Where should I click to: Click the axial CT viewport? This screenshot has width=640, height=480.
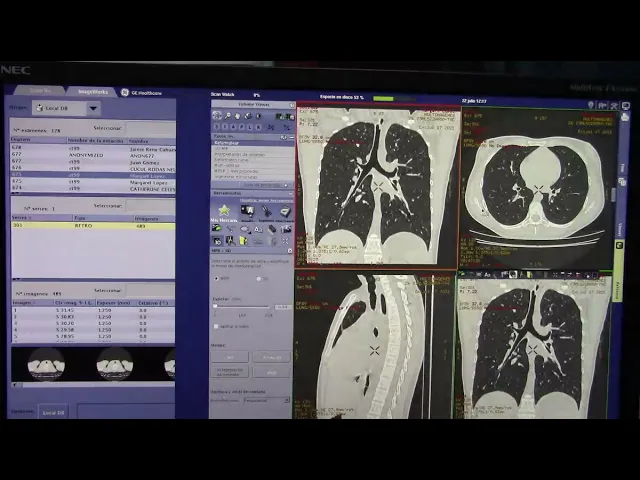[536, 187]
